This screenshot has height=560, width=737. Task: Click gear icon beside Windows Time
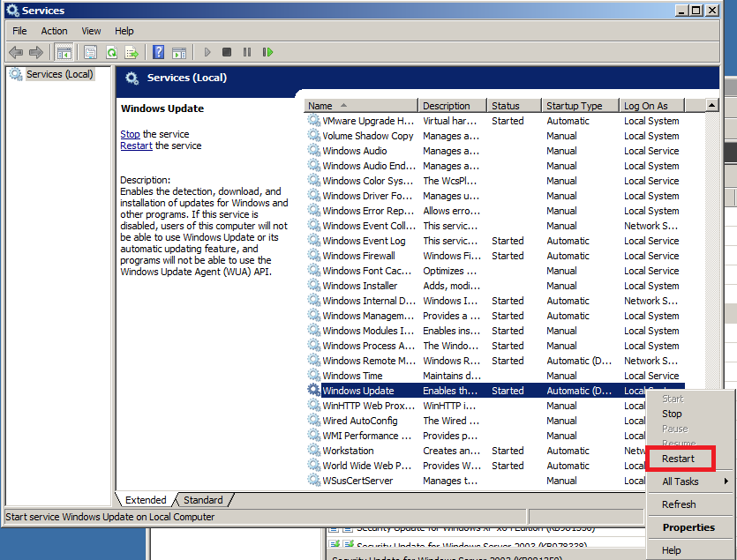click(313, 375)
